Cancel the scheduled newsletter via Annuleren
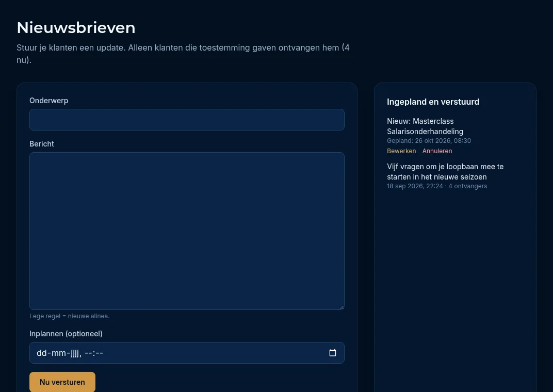 pos(437,151)
